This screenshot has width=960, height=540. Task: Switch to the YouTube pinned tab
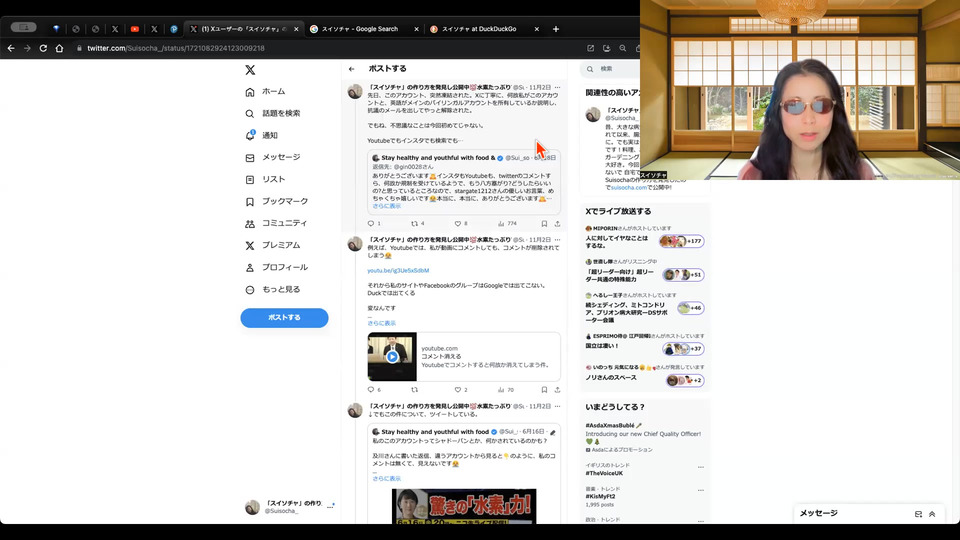[135, 29]
